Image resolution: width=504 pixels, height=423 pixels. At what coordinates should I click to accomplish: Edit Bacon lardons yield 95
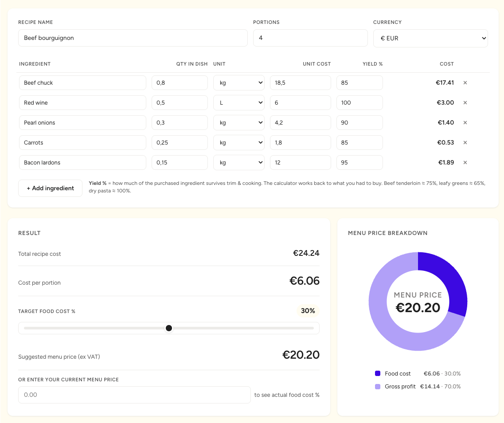click(359, 162)
